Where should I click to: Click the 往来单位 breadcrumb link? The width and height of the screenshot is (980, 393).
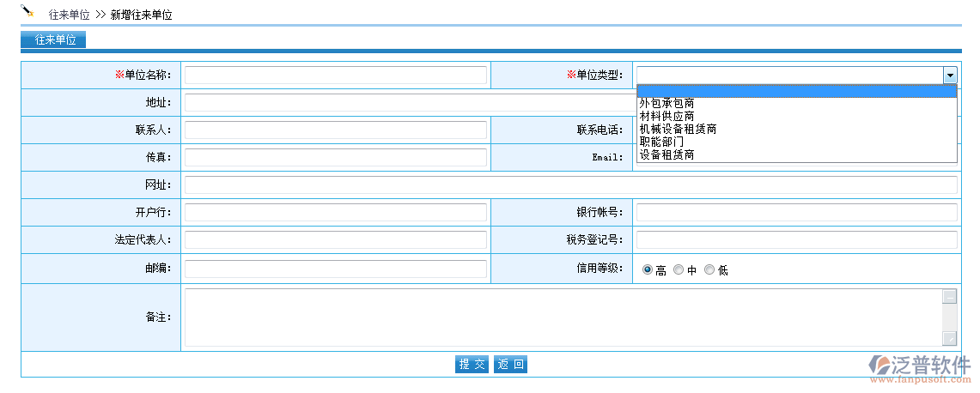tap(69, 15)
